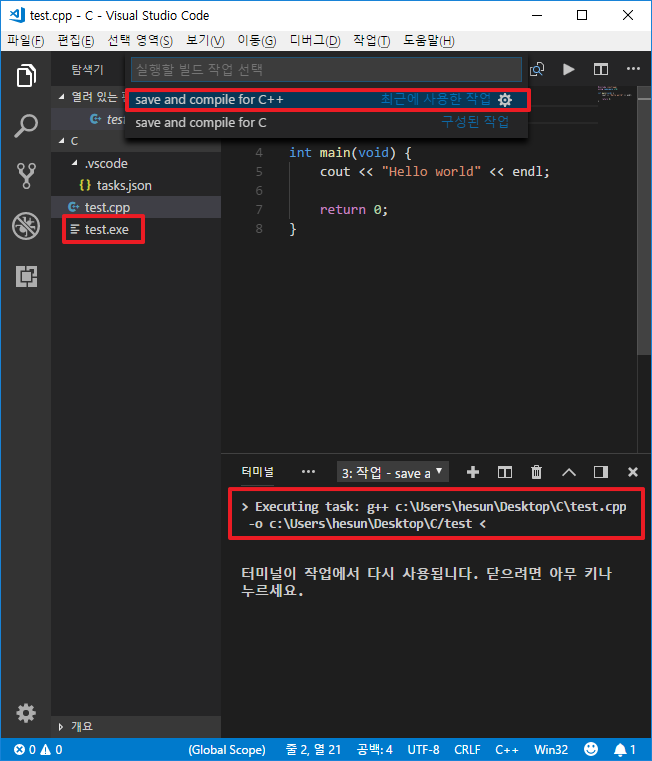The width and height of the screenshot is (652, 761).
Task: Click the UTF-8 encoding indicator
Action: 423,750
